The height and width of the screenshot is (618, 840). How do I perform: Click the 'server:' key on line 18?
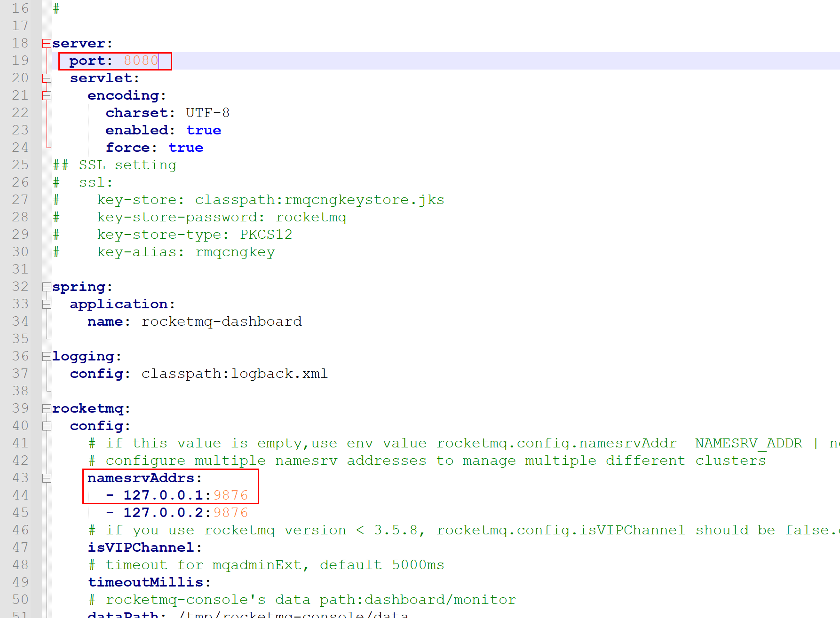(x=82, y=43)
